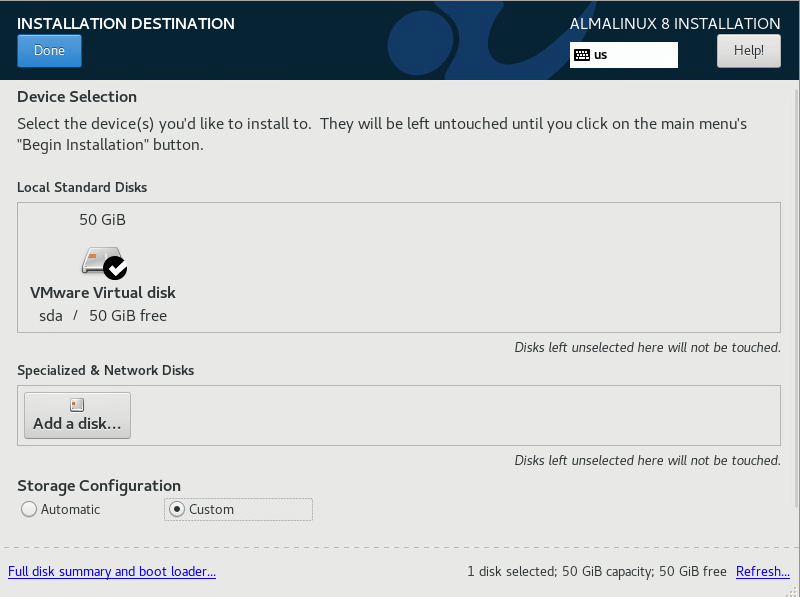The image size is (800, 597).
Task: Click the sda / 50 GiB free text
Action: 103,315
